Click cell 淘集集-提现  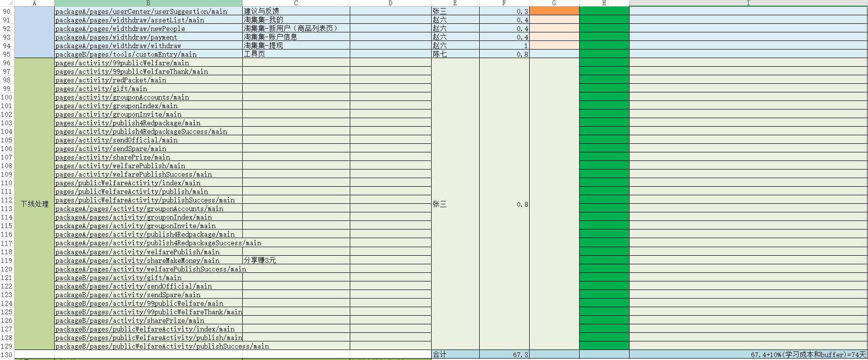296,45
